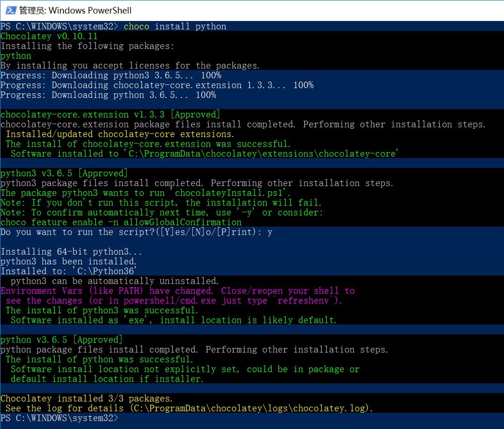Click 'Installing 64-bit python3...' line

[71, 252]
